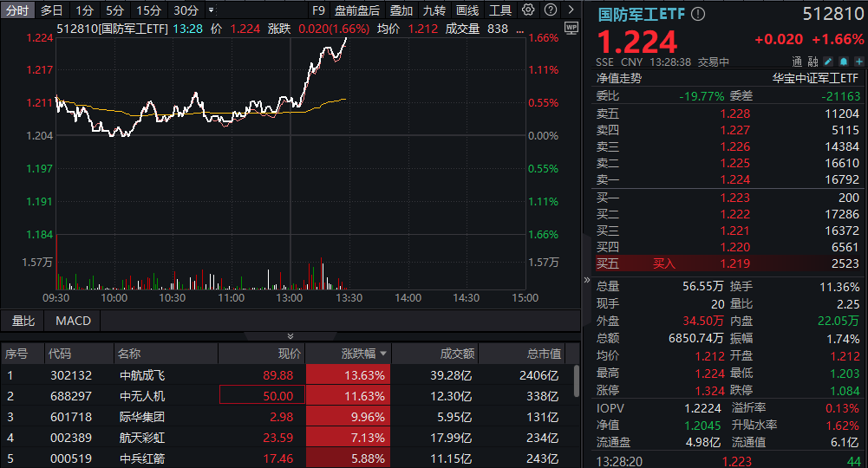The height and width of the screenshot is (468, 868).
Task: Switch indicator to MACD
Action: [73, 321]
